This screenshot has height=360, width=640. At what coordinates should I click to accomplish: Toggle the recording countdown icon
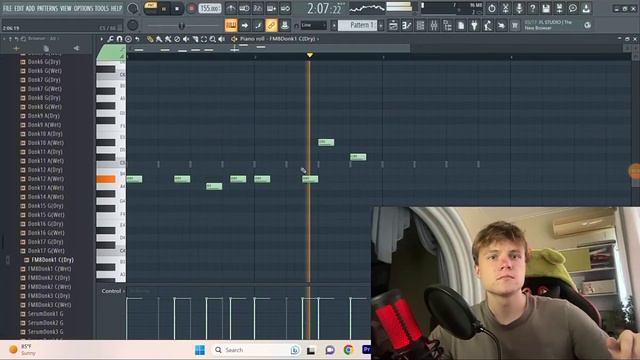pos(258,8)
